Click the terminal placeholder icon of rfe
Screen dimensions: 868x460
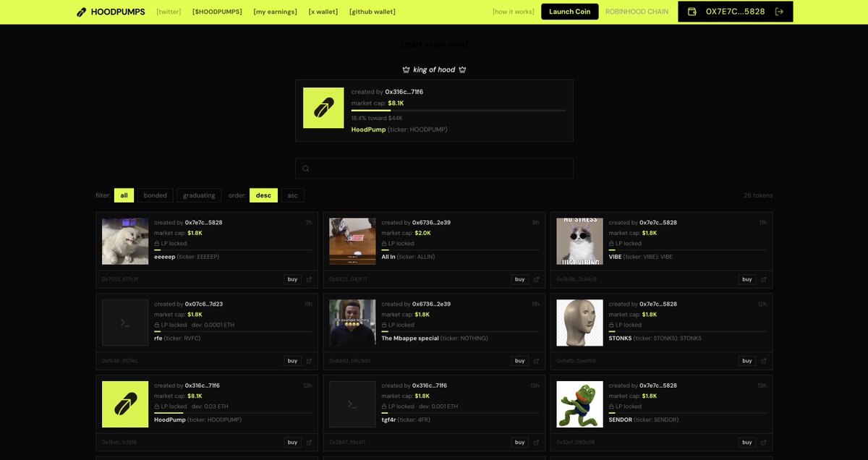[125, 323]
